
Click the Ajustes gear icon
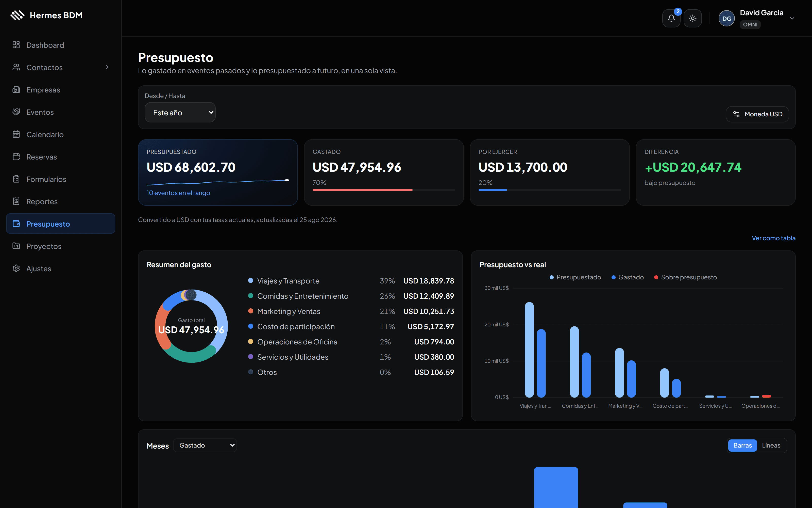16,268
